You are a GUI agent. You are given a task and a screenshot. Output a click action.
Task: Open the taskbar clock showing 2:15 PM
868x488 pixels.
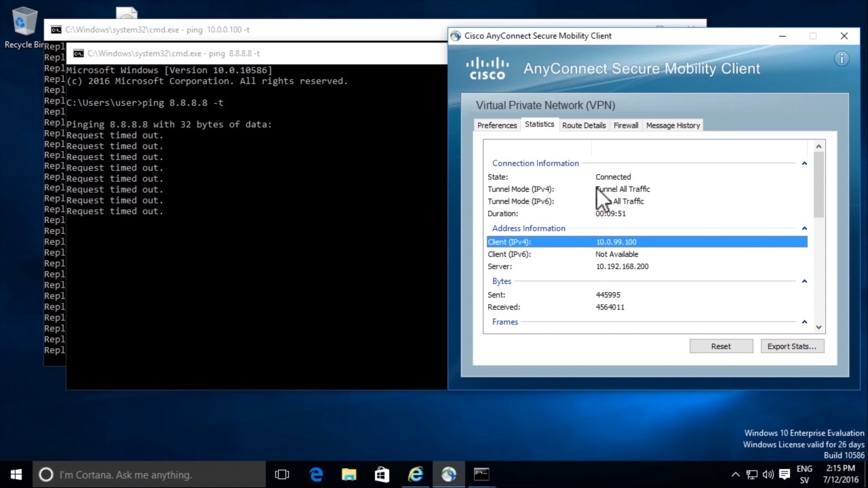[x=841, y=474]
